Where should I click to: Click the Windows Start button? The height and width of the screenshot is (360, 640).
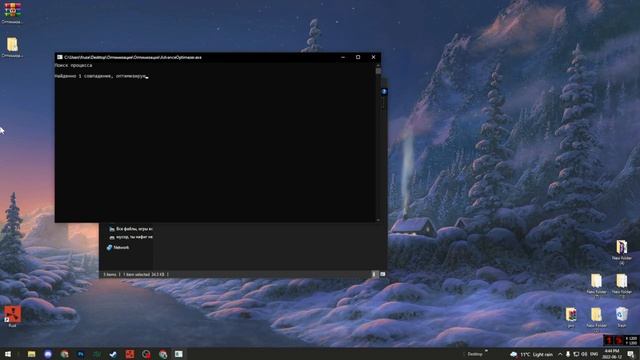click(8, 354)
